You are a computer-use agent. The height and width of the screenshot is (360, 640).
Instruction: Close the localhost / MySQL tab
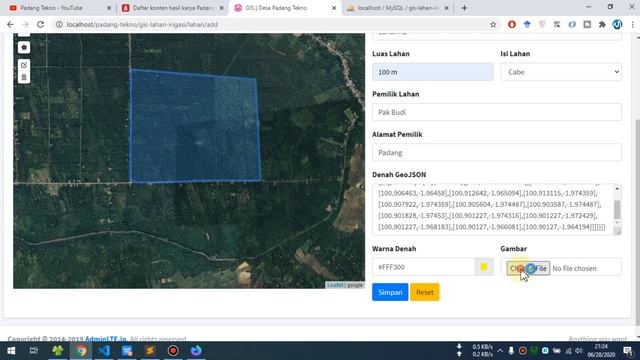click(447, 8)
